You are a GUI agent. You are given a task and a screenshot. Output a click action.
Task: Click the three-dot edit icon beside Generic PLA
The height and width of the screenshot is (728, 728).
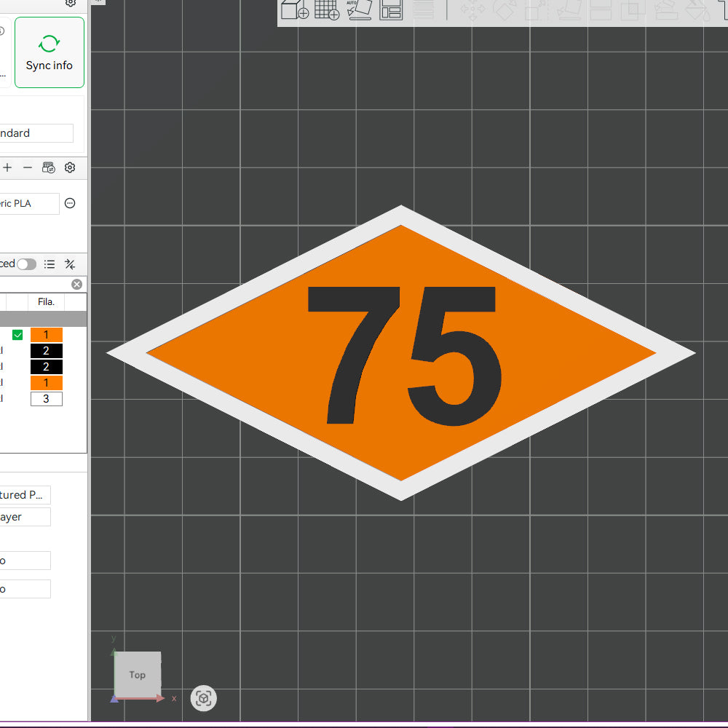70,203
